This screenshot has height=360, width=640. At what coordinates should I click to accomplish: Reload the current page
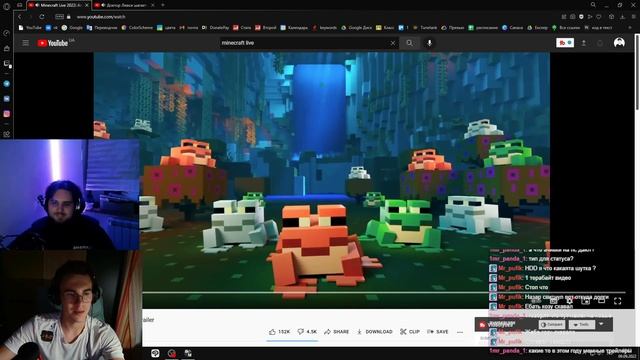42,17
